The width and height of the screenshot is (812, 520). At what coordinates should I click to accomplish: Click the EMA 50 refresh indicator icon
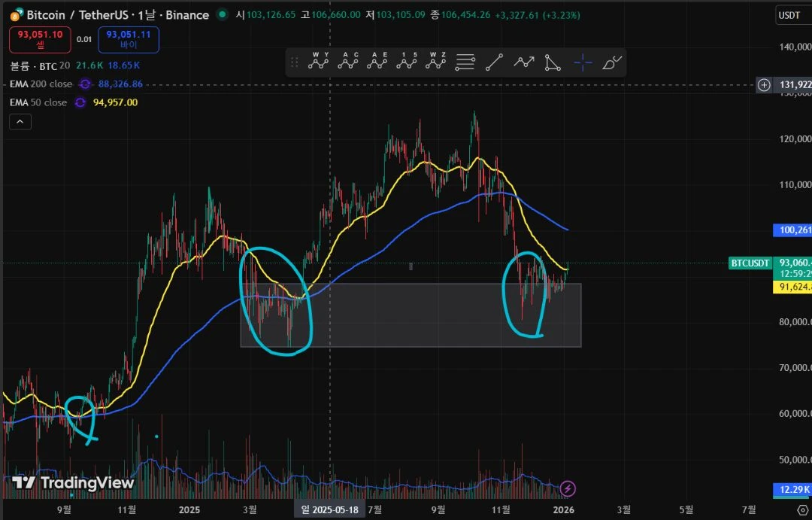pyautogui.click(x=80, y=102)
